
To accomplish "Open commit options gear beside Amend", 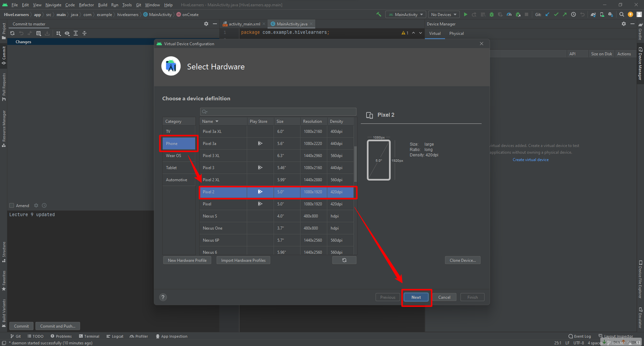I will [x=36, y=205].
